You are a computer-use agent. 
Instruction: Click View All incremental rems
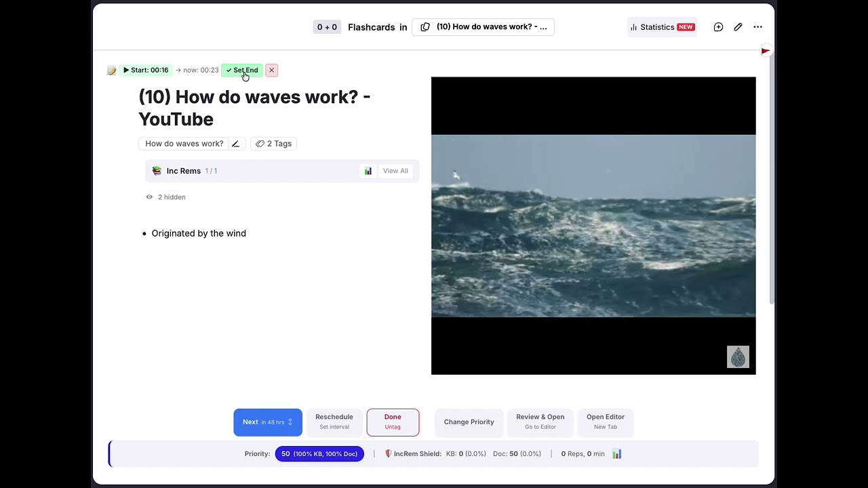click(395, 171)
